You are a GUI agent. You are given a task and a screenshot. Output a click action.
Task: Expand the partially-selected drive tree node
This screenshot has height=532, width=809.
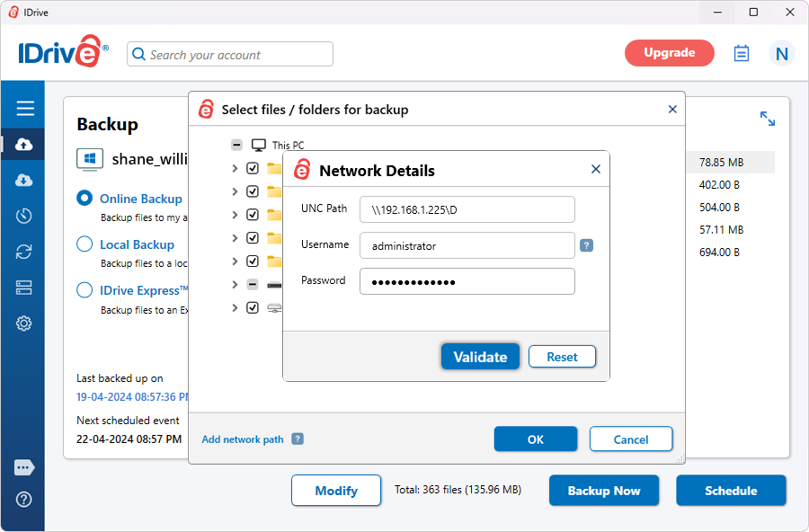point(235,284)
